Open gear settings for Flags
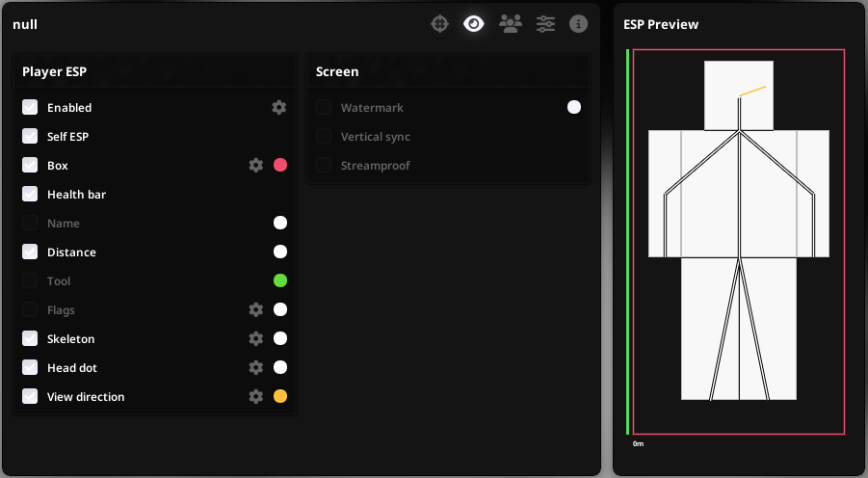Screen dimensions: 868x478 coord(255,309)
